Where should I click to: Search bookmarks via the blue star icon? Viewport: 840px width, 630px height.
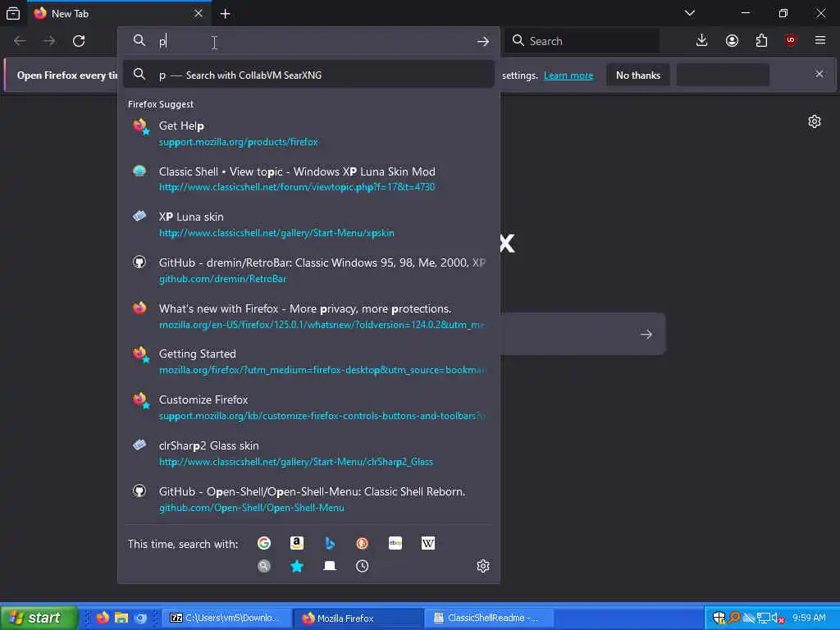297,566
